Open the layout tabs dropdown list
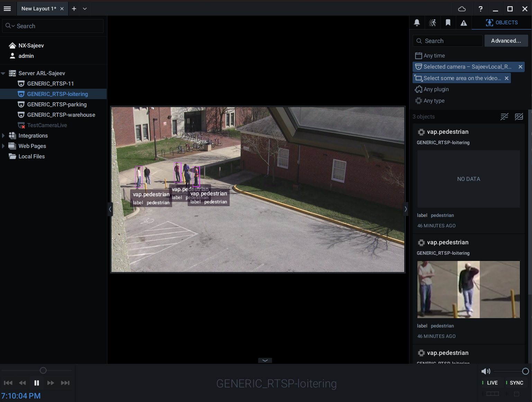The width and height of the screenshot is (532, 402). tap(85, 9)
